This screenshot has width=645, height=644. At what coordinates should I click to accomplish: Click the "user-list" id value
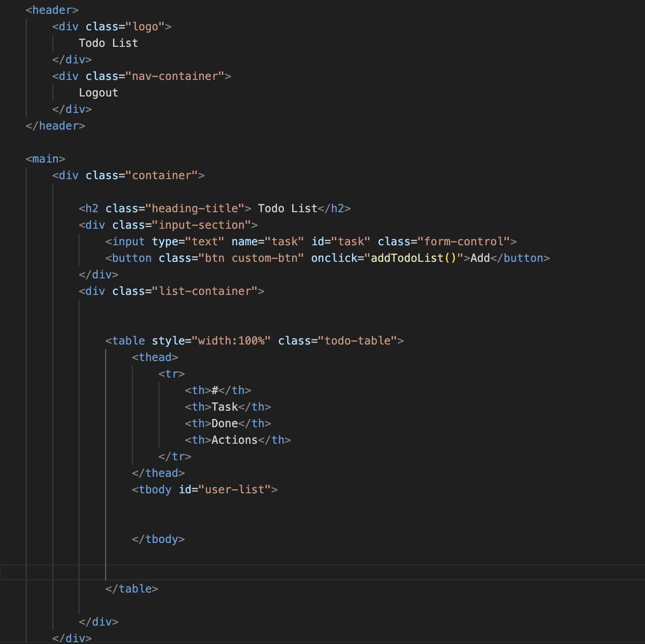pos(234,490)
